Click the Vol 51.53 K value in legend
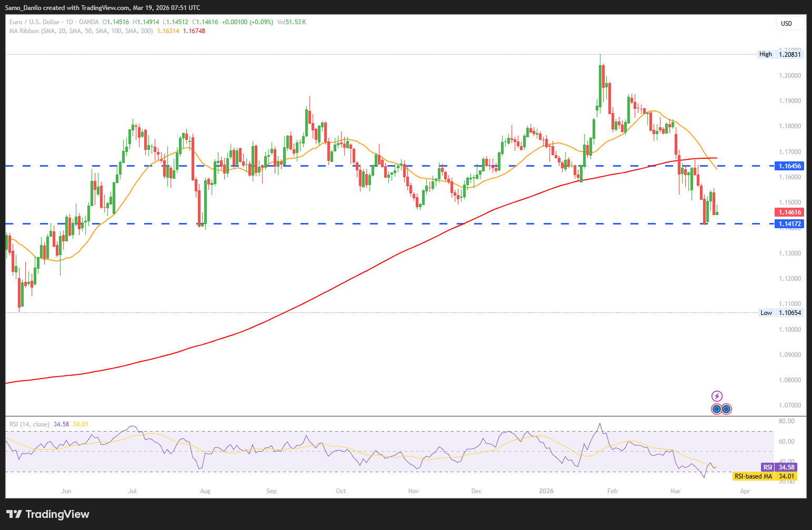 tap(291, 22)
